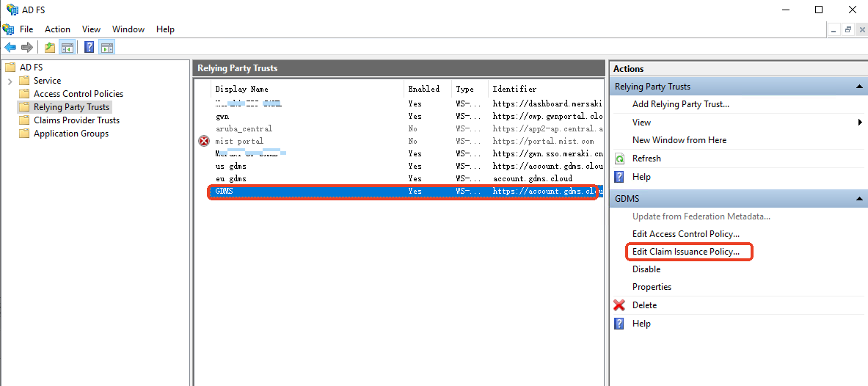868x386 pixels.
Task: Click the AD FS root folder icon
Action: [x=10, y=68]
